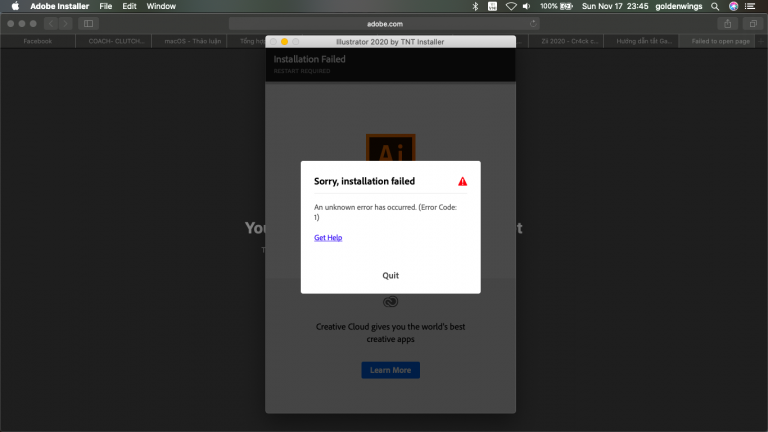The width and height of the screenshot is (768, 432).
Task: Click the red warning triangle icon
Action: tap(462, 182)
